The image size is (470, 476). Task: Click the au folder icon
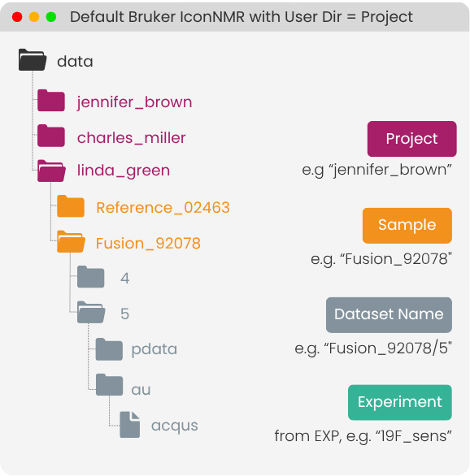pos(110,385)
